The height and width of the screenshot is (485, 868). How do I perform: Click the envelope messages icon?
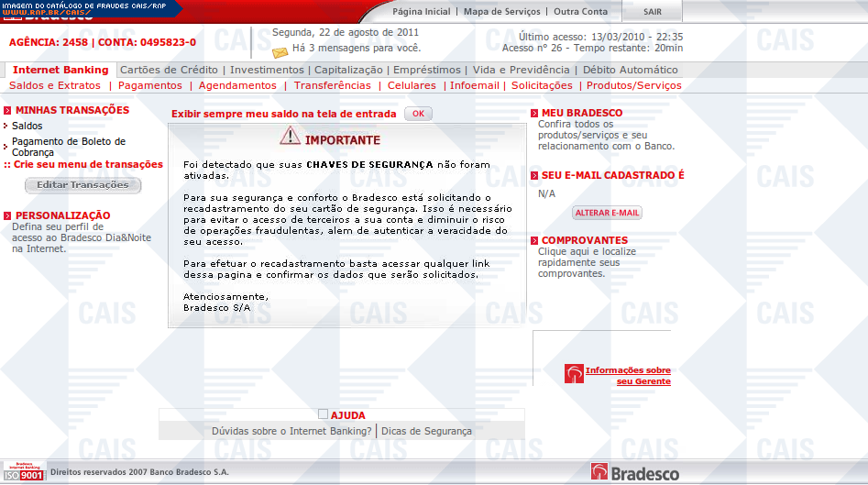(280, 50)
